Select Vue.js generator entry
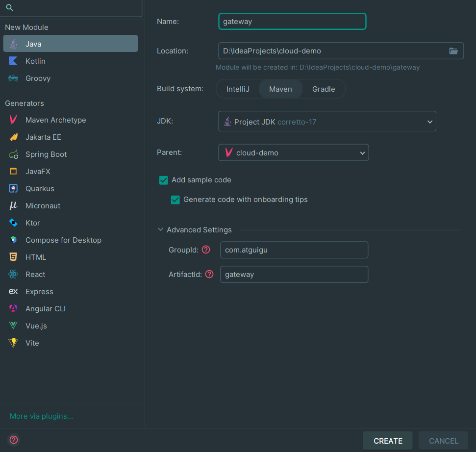 pos(71,326)
